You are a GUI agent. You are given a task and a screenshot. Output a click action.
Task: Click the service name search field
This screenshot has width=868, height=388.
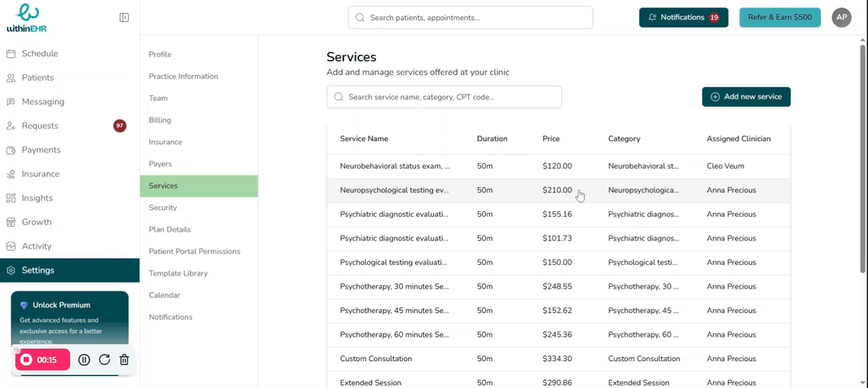coord(444,97)
